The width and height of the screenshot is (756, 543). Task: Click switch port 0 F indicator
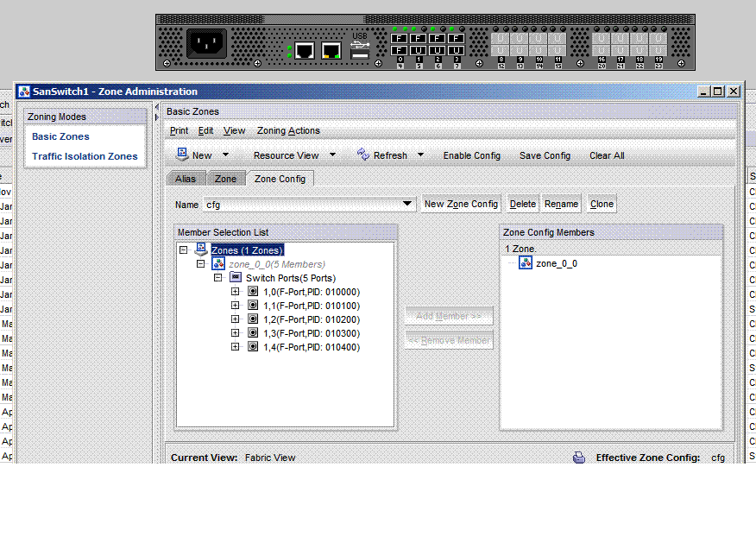pyautogui.click(x=399, y=39)
